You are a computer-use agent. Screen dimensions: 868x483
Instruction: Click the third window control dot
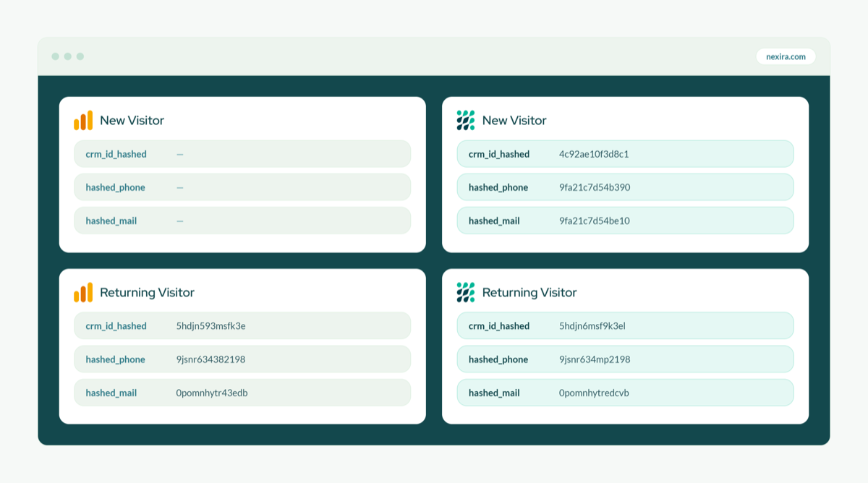tap(80, 56)
